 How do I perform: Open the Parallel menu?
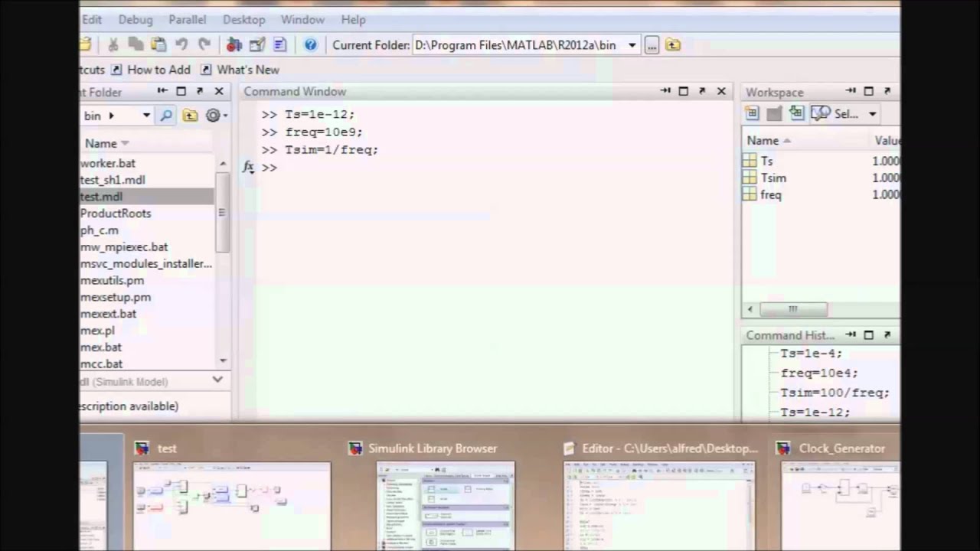[188, 20]
